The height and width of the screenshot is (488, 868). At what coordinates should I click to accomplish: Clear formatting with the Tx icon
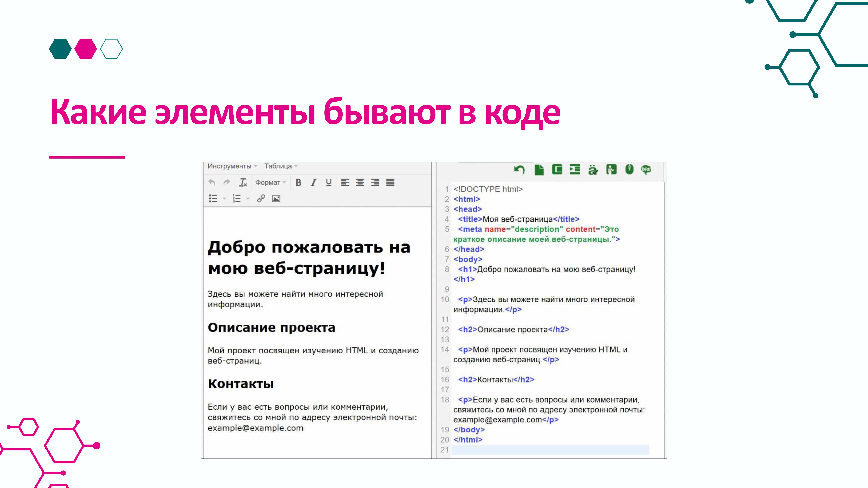(243, 182)
